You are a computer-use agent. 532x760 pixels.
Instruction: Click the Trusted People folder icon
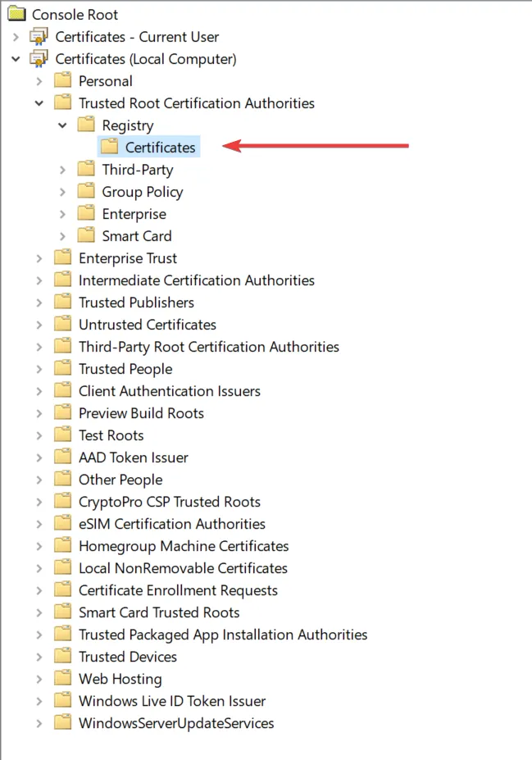(62, 368)
